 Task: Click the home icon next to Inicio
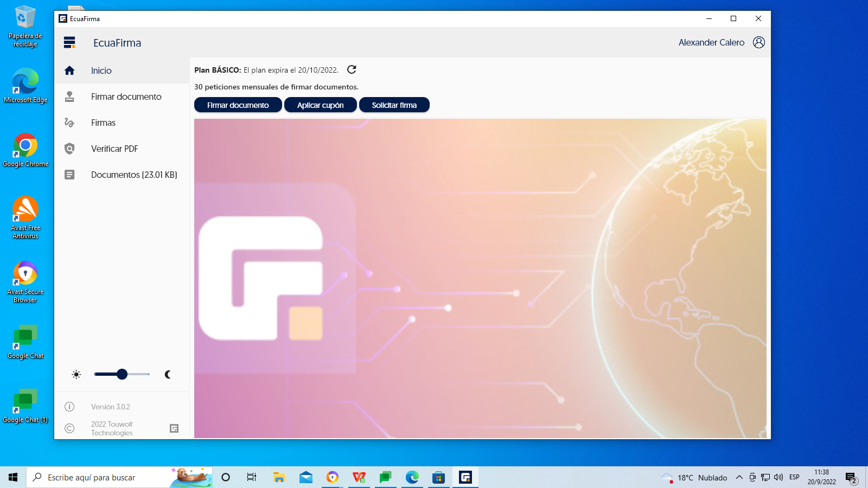69,70
